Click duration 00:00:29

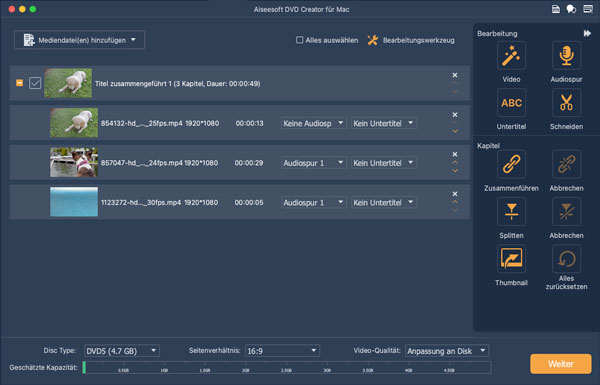249,163
